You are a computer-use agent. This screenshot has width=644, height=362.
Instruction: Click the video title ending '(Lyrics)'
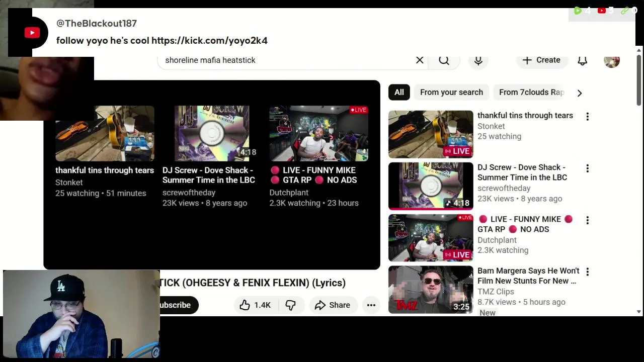click(x=253, y=283)
